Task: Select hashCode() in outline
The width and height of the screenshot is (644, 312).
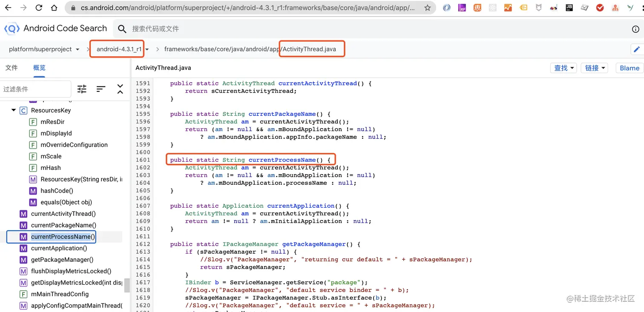Action: (x=57, y=191)
